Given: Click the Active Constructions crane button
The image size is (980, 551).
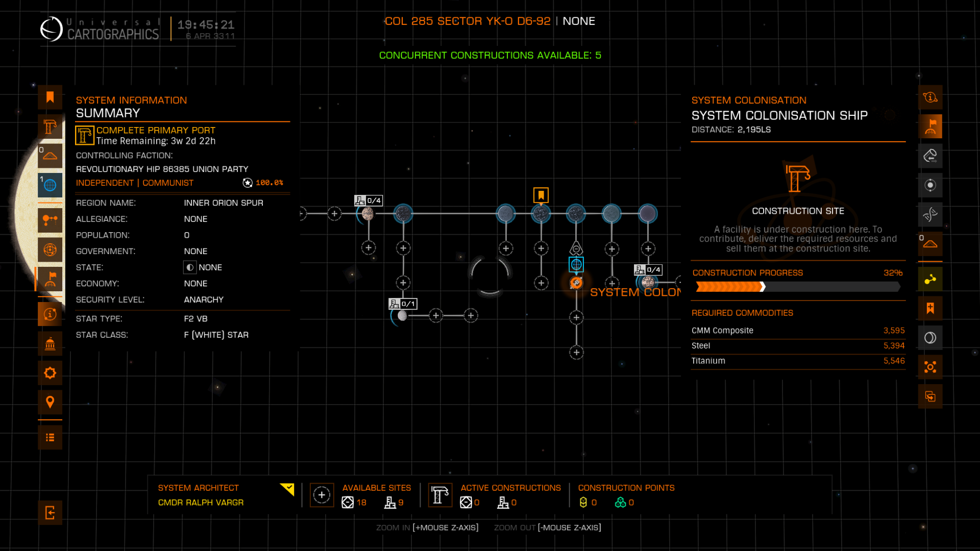Looking at the screenshot, I should pos(440,495).
